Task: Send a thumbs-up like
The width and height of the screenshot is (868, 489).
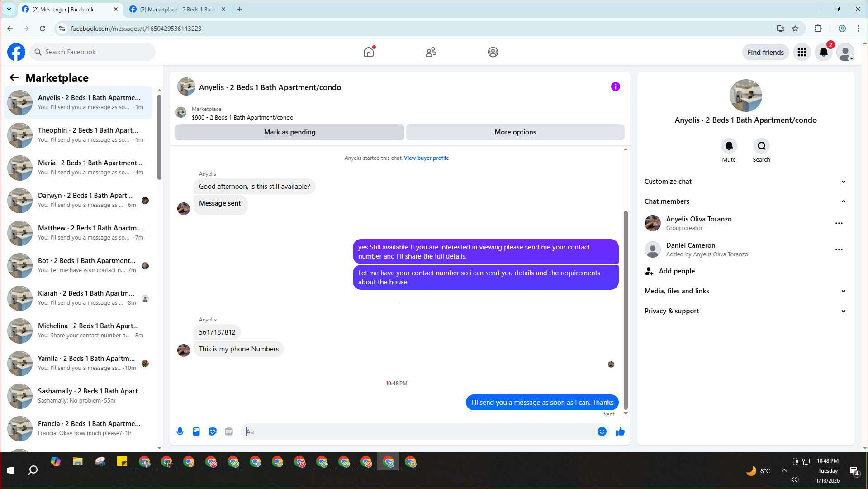Action: coord(620,431)
